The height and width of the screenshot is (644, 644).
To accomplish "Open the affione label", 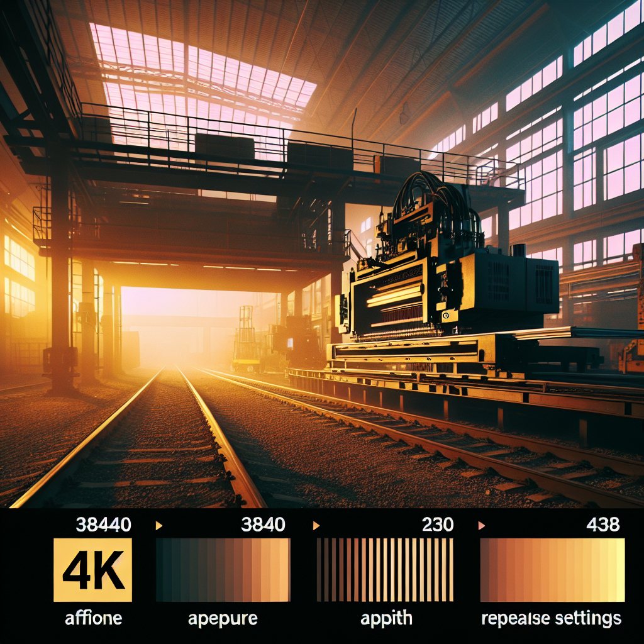I will 92,618.
